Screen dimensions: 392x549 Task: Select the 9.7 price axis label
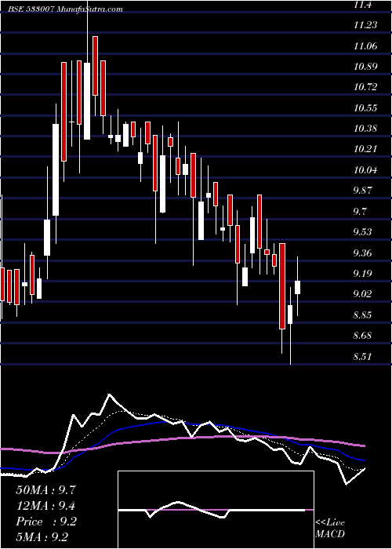(361, 211)
